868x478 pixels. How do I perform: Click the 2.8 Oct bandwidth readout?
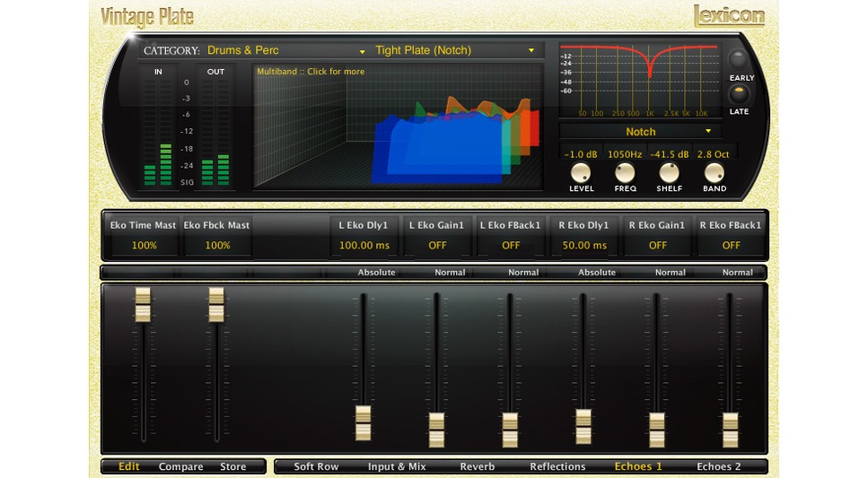coord(713,154)
